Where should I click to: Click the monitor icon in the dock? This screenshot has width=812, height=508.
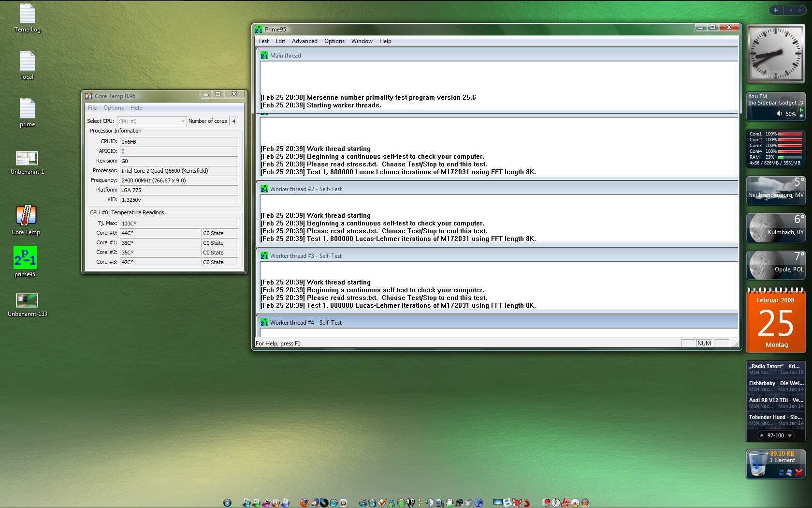(x=498, y=503)
